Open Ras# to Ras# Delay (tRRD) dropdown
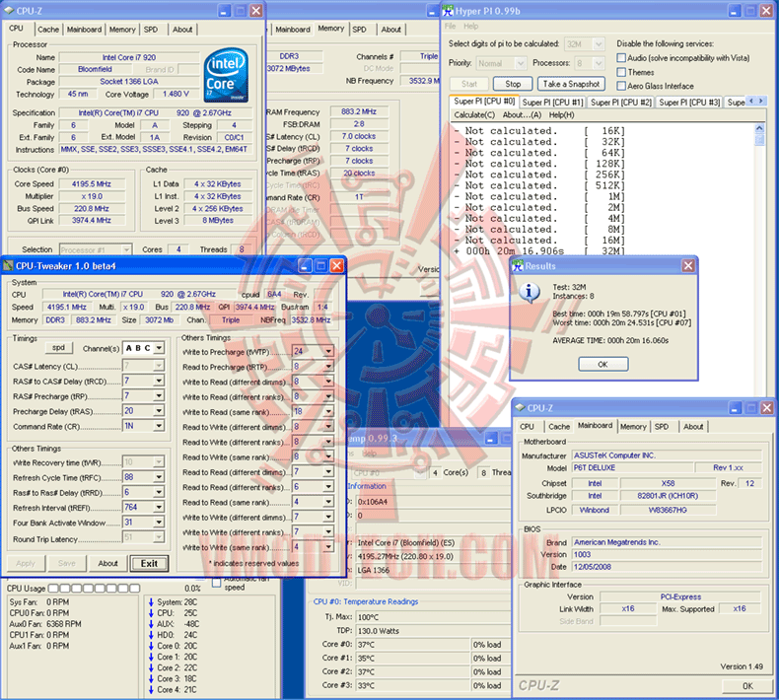779x700 pixels. point(159,492)
